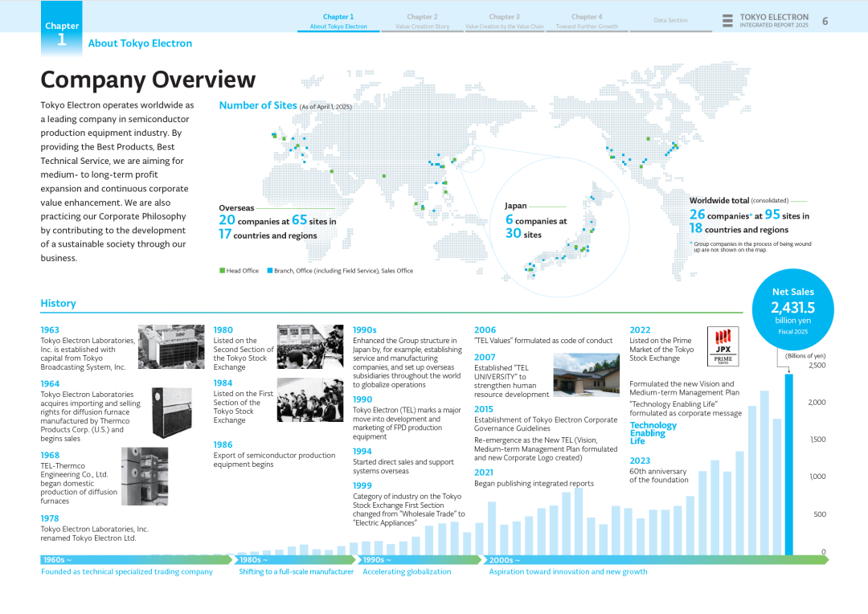Click the About Tokyo Electron heading link

(x=140, y=43)
